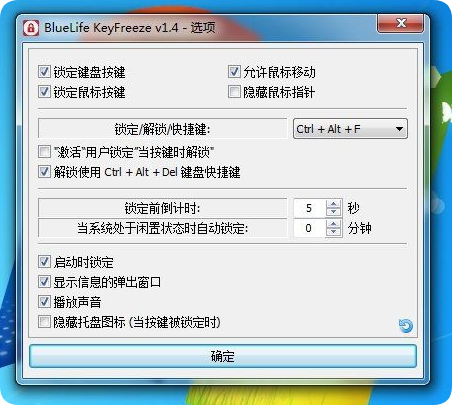
Task: Enable 隐藏鼠标指针 checkbox
Action: (234, 92)
